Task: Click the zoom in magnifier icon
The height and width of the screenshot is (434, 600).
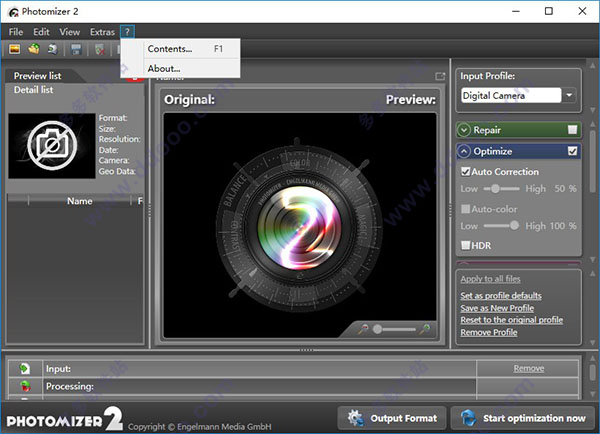Action: coord(425,328)
